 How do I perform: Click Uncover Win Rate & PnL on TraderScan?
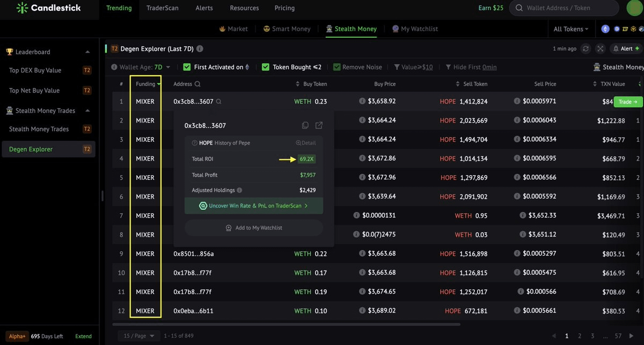pos(254,205)
